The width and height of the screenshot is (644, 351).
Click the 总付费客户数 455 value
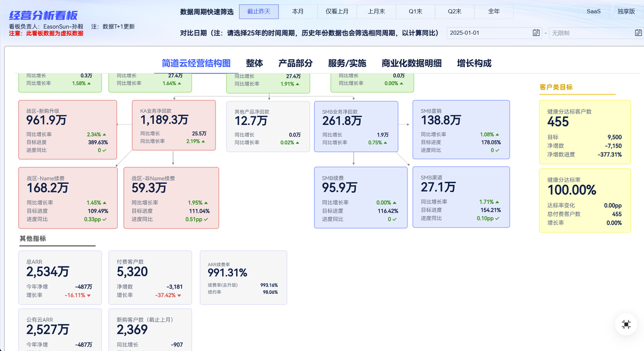[x=617, y=214]
